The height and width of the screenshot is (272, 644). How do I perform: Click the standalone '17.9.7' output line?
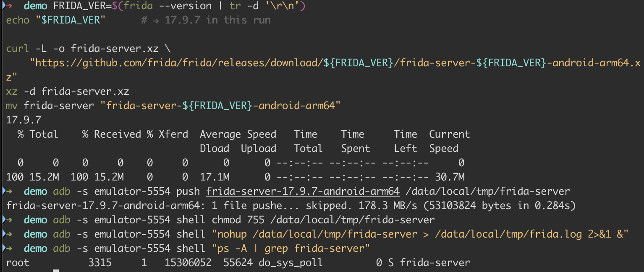coord(24,120)
